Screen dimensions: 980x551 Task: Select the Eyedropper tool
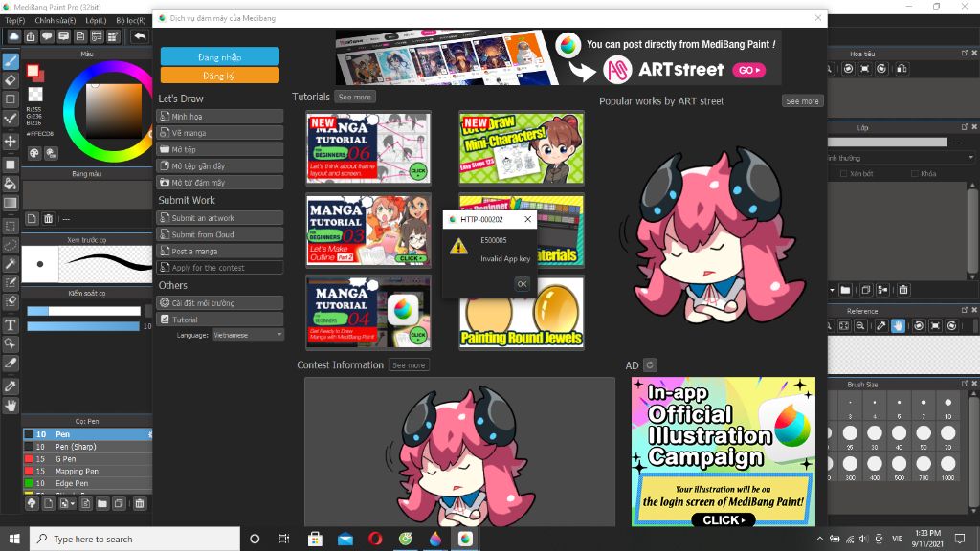[x=11, y=386]
